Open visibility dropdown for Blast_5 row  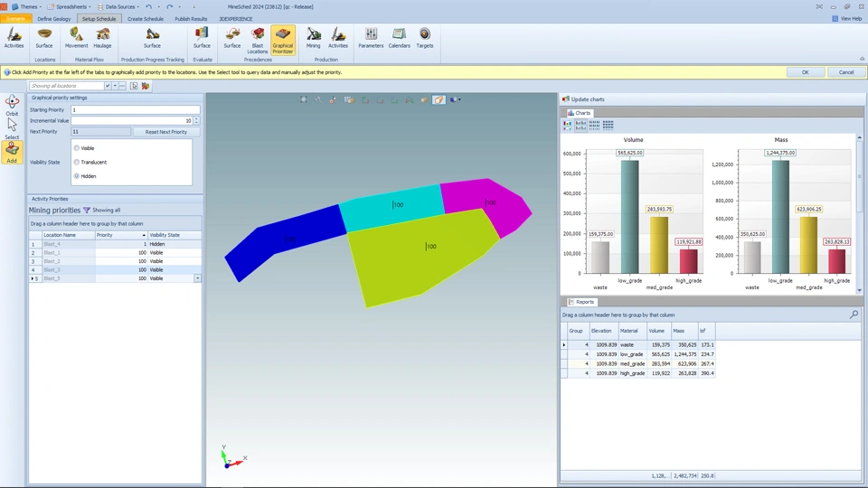[198, 278]
